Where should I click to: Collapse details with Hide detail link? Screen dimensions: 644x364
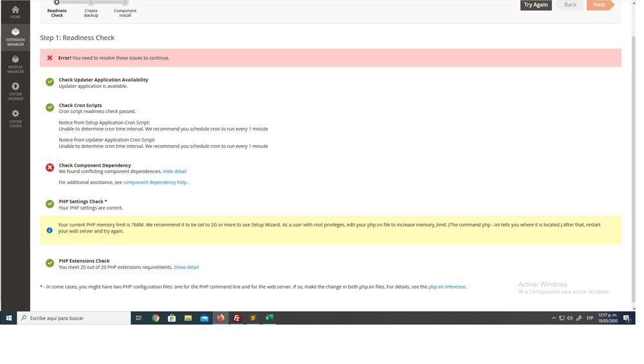click(175, 172)
